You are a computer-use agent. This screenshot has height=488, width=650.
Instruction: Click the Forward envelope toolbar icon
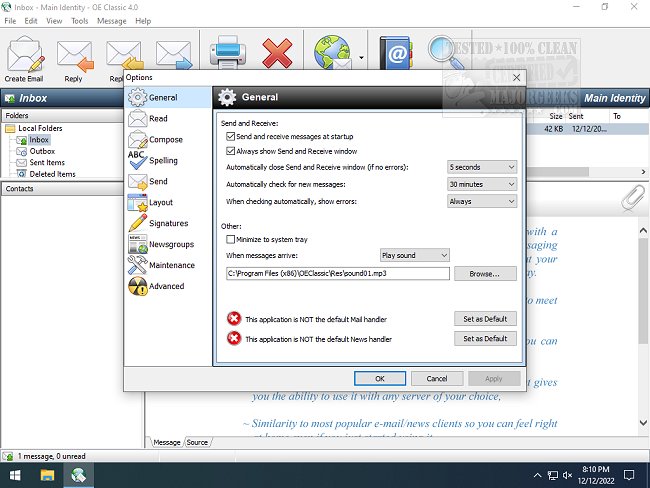coord(174,54)
